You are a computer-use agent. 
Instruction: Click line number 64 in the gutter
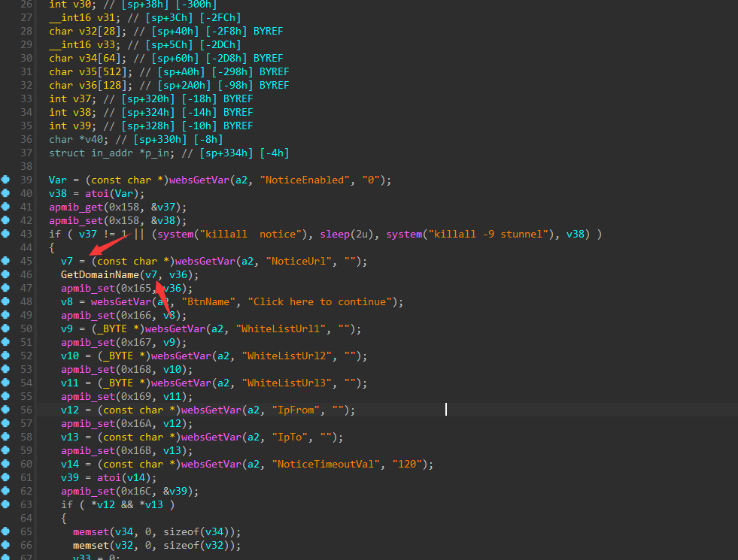point(26,518)
